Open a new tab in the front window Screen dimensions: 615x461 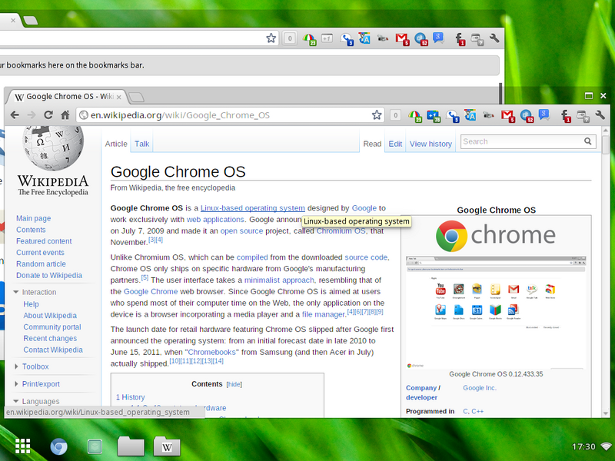pos(136,97)
